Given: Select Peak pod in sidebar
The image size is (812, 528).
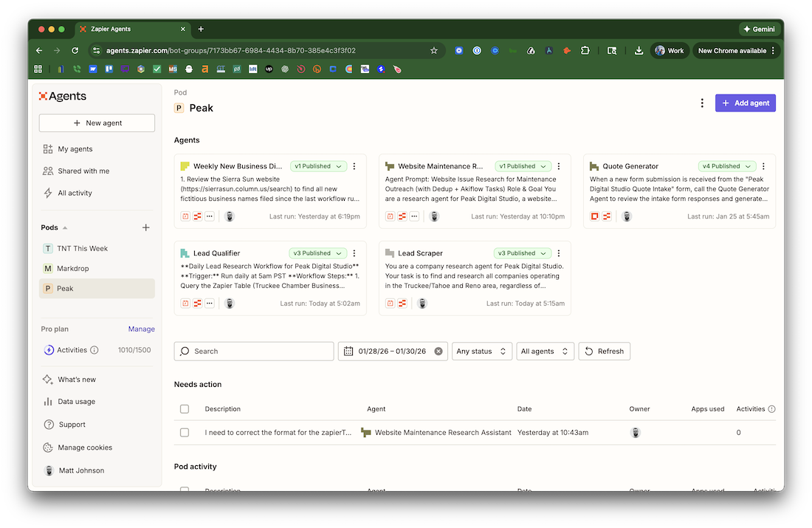Looking at the screenshot, I should pyautogui.click(x=97, y=289).
